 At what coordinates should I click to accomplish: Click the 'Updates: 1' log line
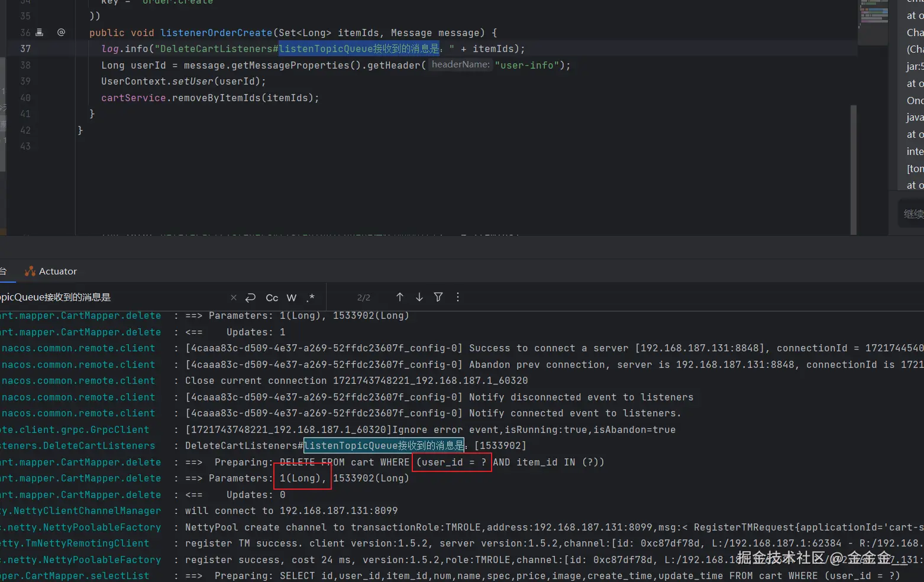(x=256, y=332)
